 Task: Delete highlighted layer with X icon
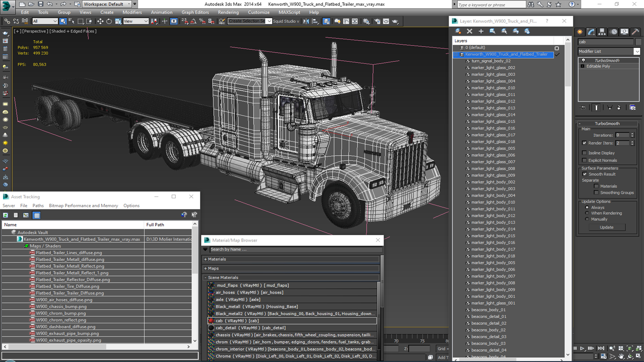pos(470,31)
